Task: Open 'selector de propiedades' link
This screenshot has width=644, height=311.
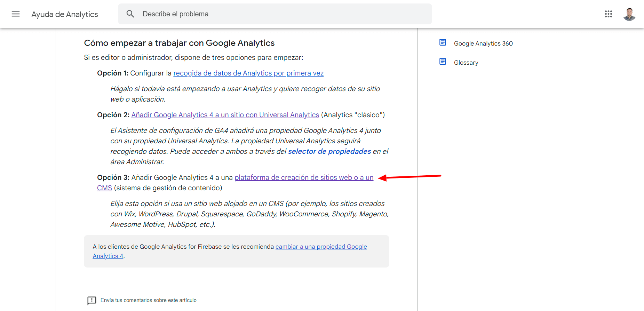Action: (x=329, y=151)
